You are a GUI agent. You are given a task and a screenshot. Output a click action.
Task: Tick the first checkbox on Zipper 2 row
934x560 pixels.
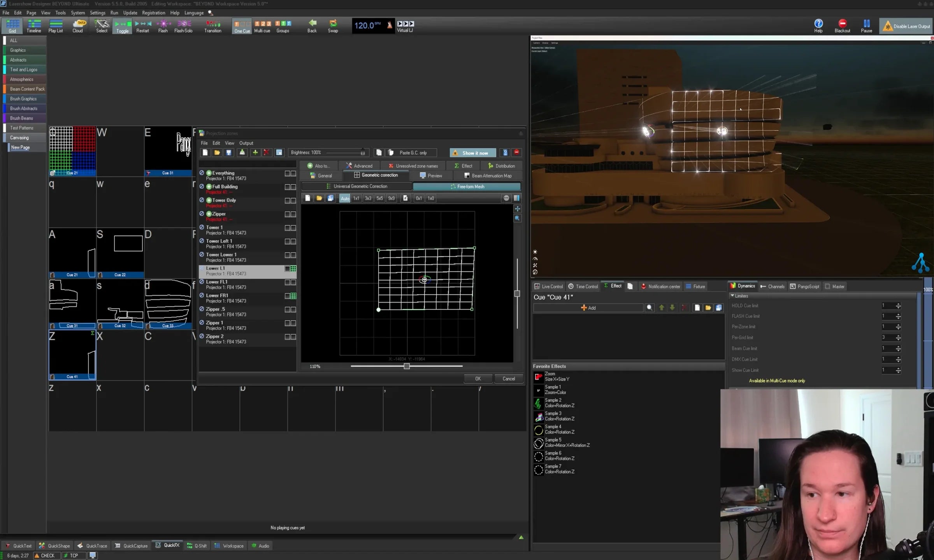click(287, 337)
